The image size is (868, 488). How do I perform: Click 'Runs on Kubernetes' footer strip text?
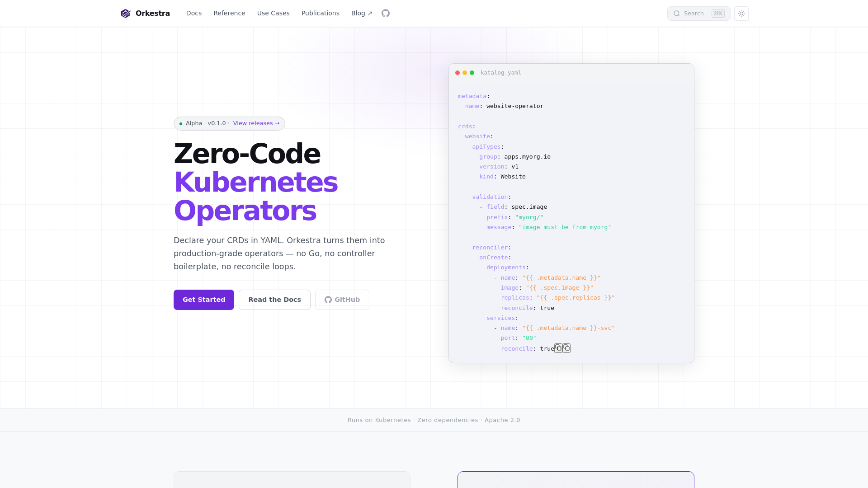pos(379,420)
